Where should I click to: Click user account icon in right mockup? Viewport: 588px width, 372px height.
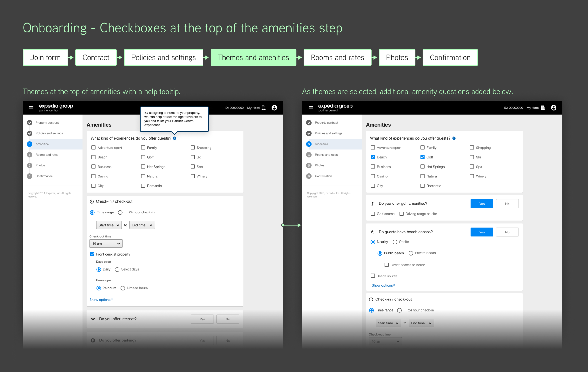pos(554,108)
